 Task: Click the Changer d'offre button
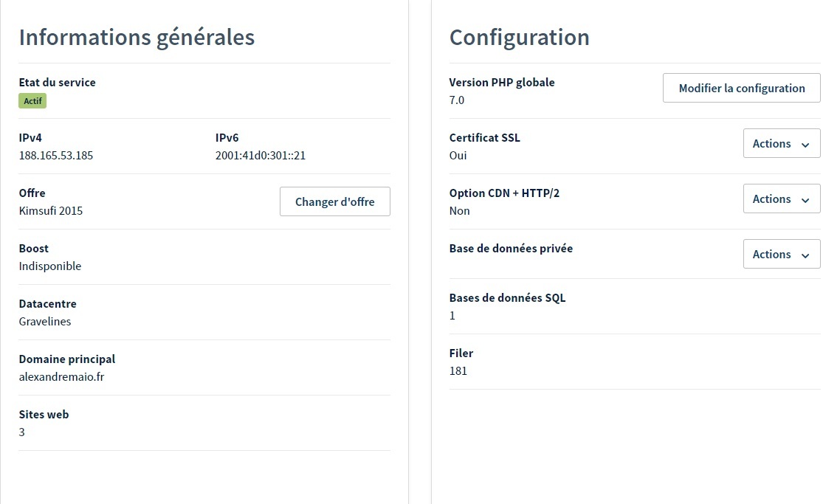point(334,201)
